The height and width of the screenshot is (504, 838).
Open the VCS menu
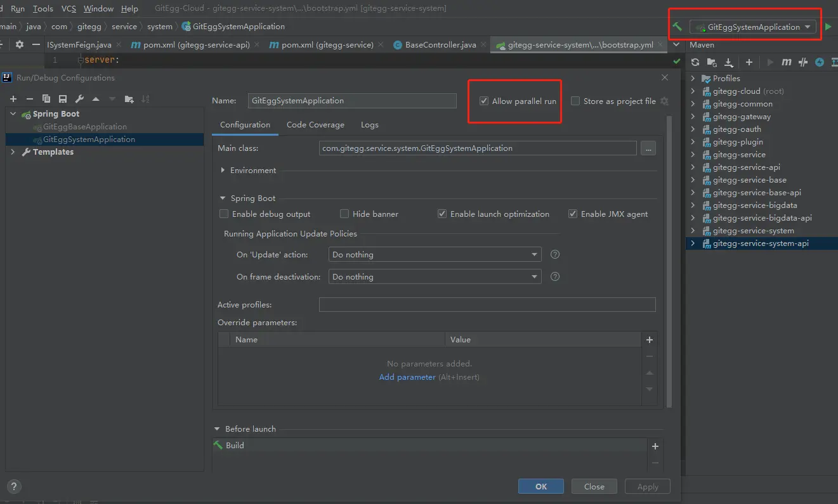69,9
